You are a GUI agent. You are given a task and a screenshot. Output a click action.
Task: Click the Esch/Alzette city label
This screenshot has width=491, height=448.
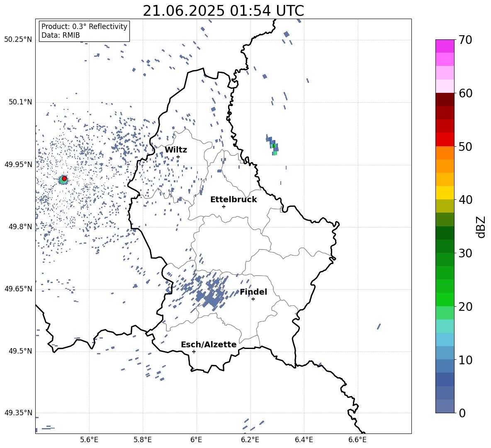pos(209,344)
